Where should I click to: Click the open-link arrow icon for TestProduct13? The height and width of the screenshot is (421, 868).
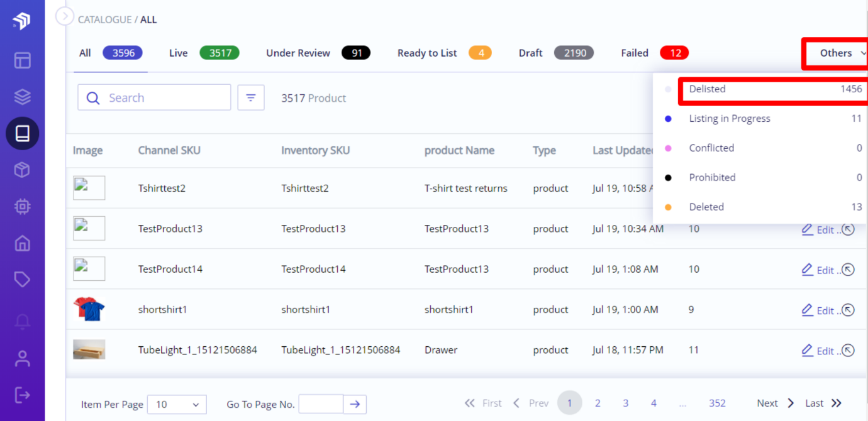(x=849, y=229)
